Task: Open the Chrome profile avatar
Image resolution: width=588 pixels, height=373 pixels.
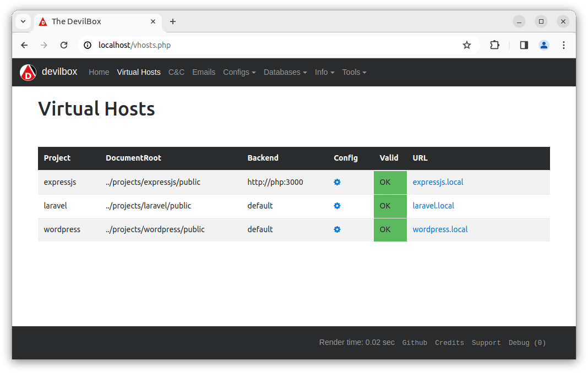Action: click(543, 45)
